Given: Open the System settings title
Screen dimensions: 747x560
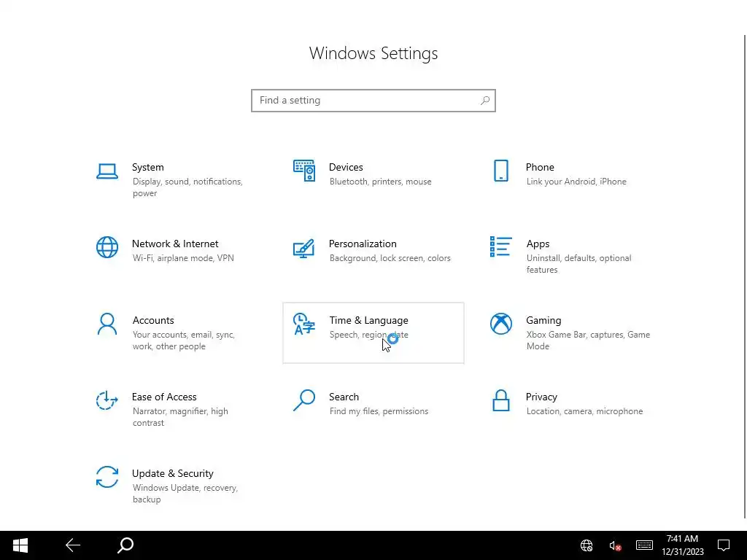Looking at the screenshot, I should [147, 167].
